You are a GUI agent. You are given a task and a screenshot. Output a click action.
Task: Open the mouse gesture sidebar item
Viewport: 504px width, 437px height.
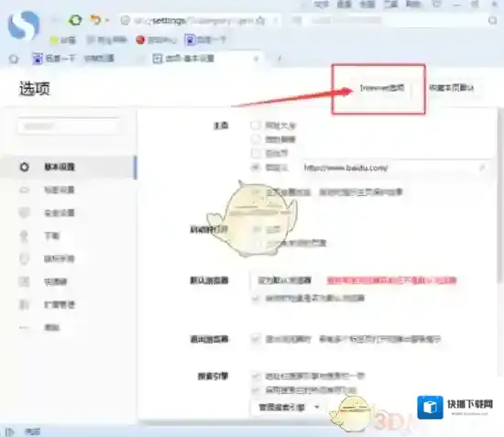(59, 258)
